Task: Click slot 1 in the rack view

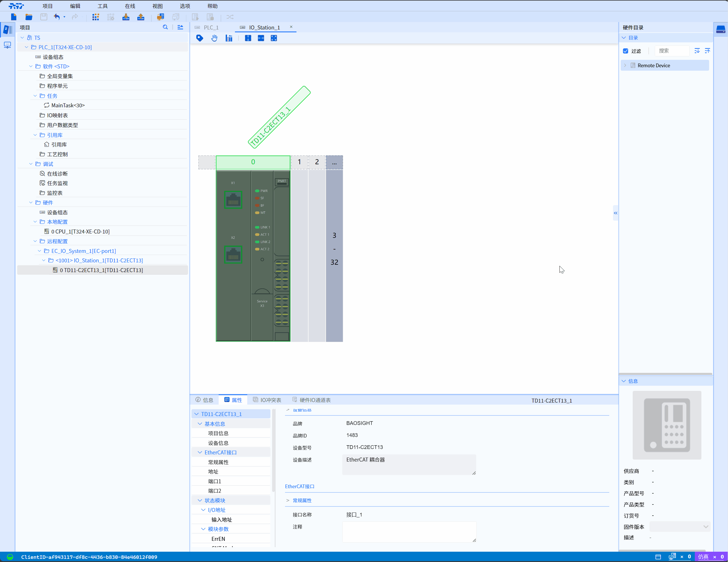Action: click(299, 162)
